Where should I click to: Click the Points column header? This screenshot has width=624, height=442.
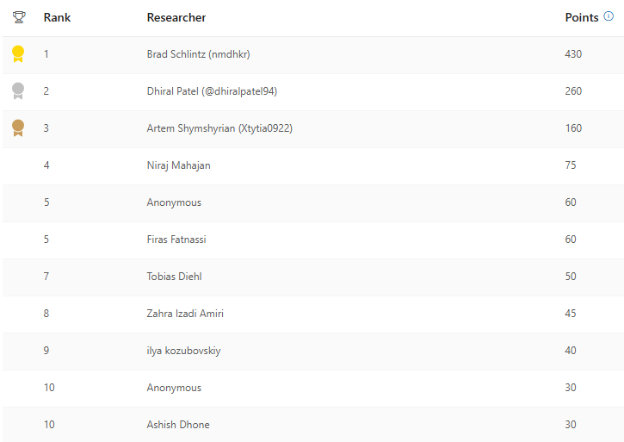click(x=581, y=18)
